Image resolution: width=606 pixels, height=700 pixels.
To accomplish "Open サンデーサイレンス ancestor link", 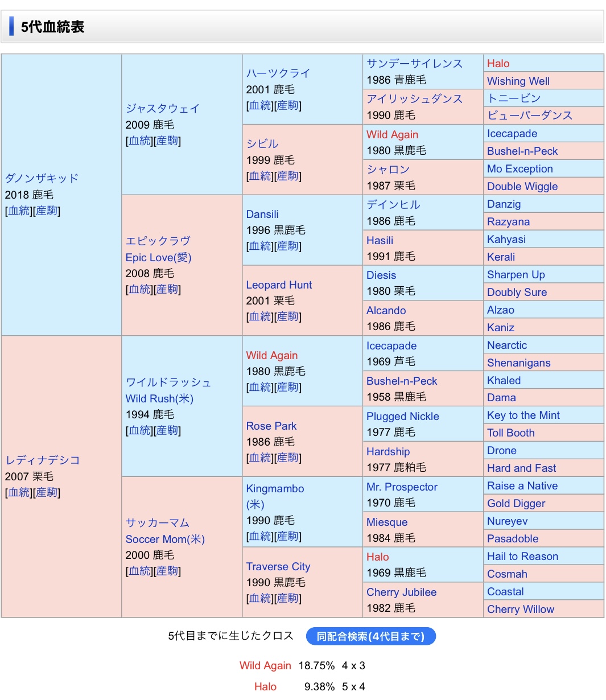I will 414,63.
